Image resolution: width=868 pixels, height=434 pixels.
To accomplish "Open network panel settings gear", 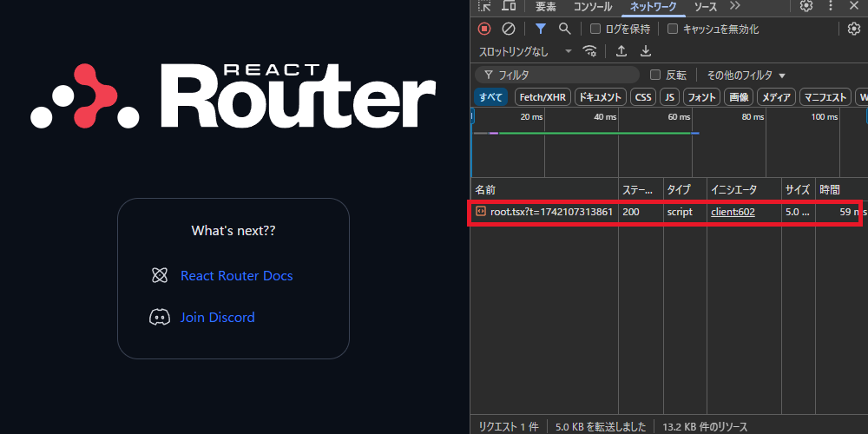I will (854, 29).
